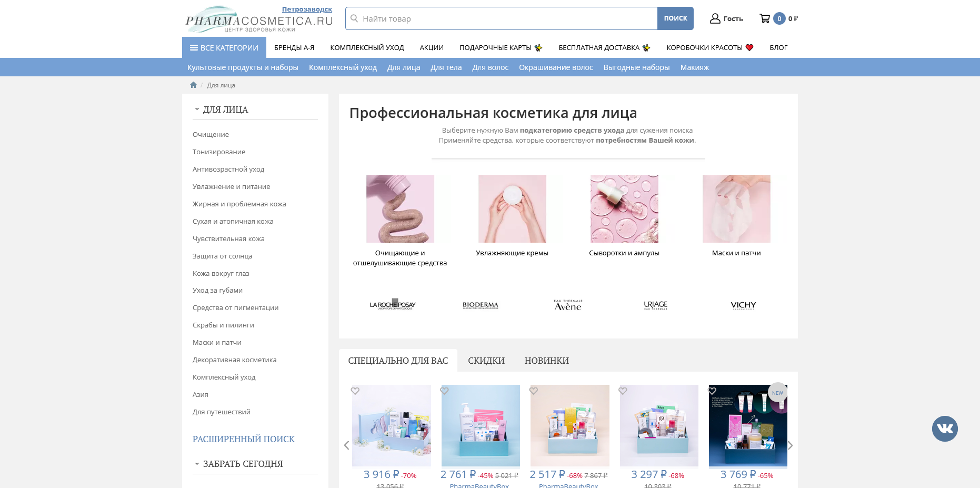Open Окрашивание волос in blue bar

(x=556, y=67)
